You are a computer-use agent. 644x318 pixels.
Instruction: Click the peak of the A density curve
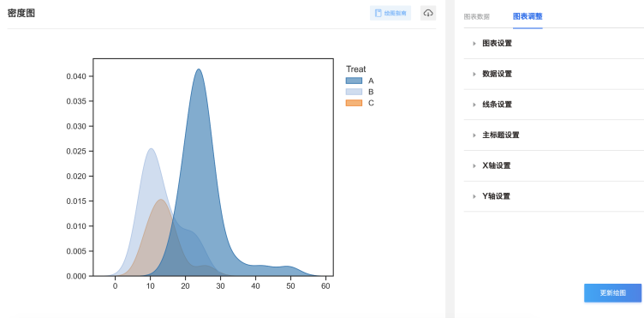pos(199,69)
